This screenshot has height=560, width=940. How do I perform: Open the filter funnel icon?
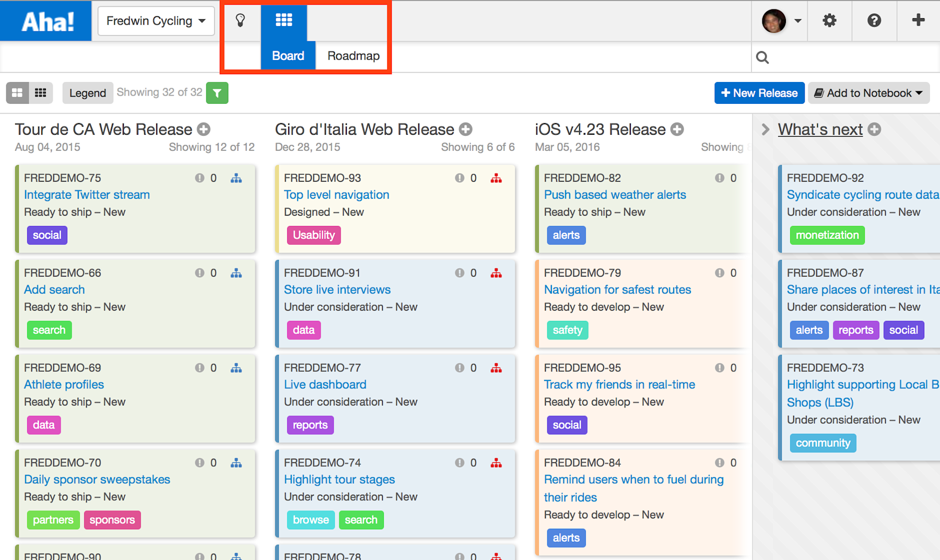click(217, 92)
